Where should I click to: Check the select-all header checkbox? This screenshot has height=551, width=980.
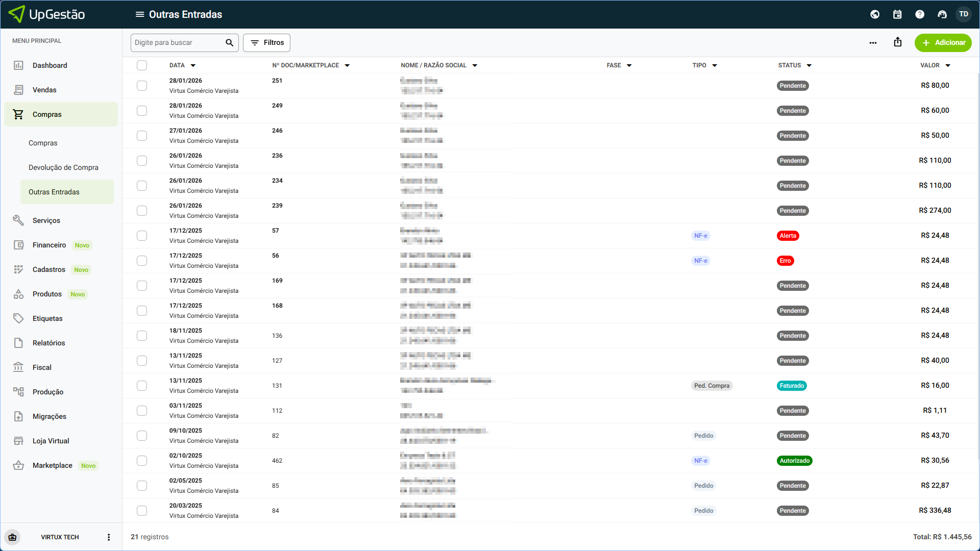click(142, 65)
